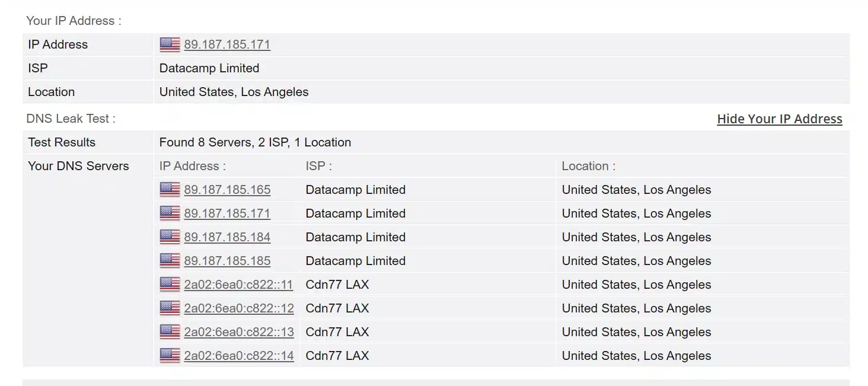Click the flag icon next to DNS server 89.187.185.184
This screenshot has width=868, height=386.
170,237
